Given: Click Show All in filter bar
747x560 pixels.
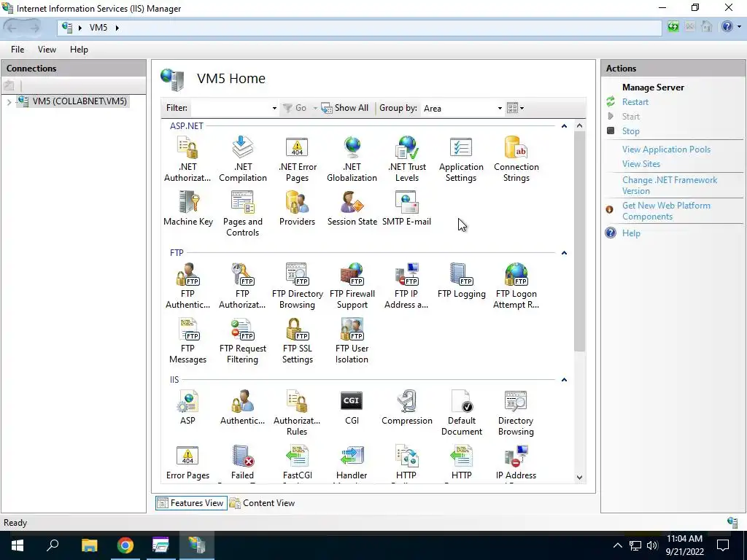Looking at the screenshot, I should 345,108.
